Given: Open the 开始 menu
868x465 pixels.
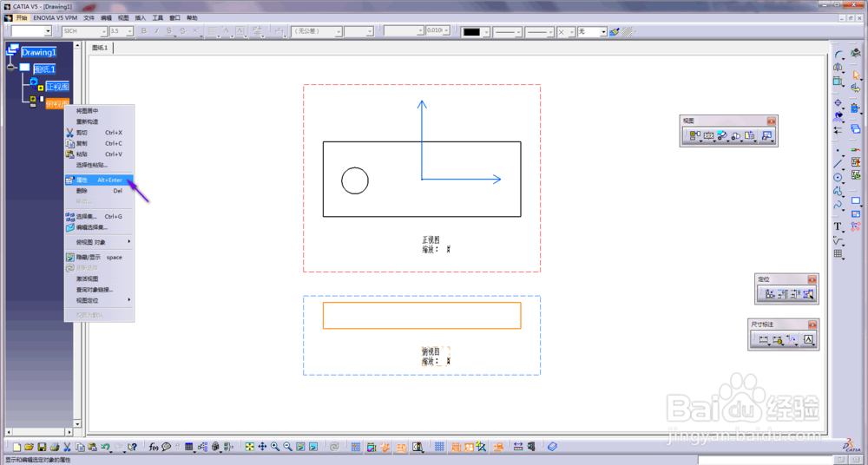Looking at the screenshot, I should click(x=21, y=17).
